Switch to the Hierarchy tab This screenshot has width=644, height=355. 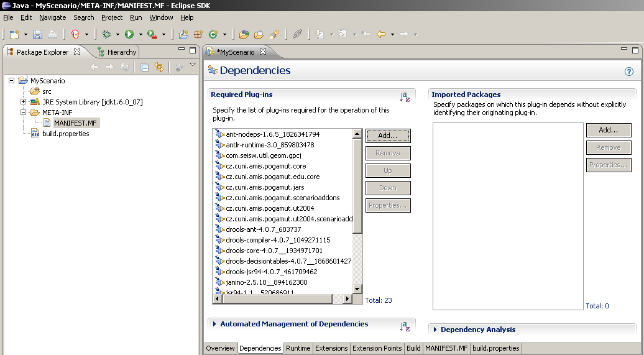(x=117, y=52)
